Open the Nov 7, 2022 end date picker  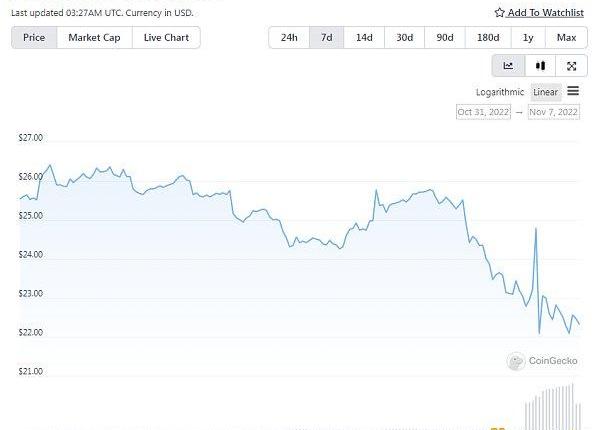554,112
